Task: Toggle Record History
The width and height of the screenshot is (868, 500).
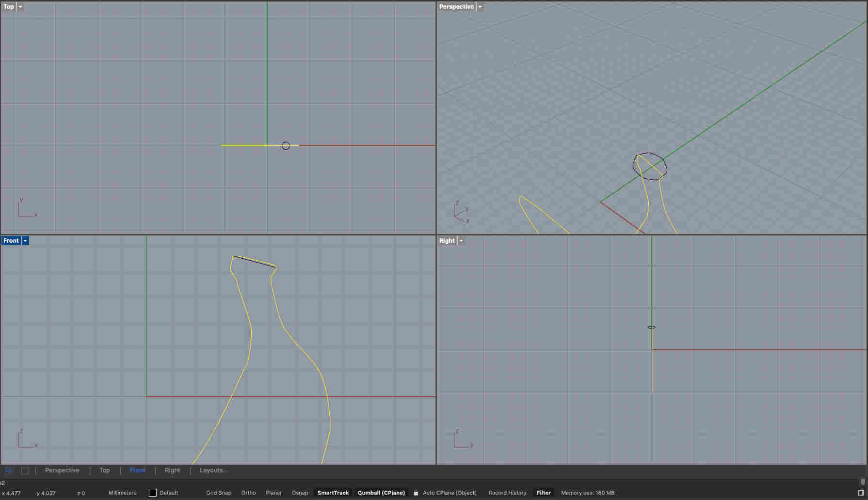Action: point(507,493)
